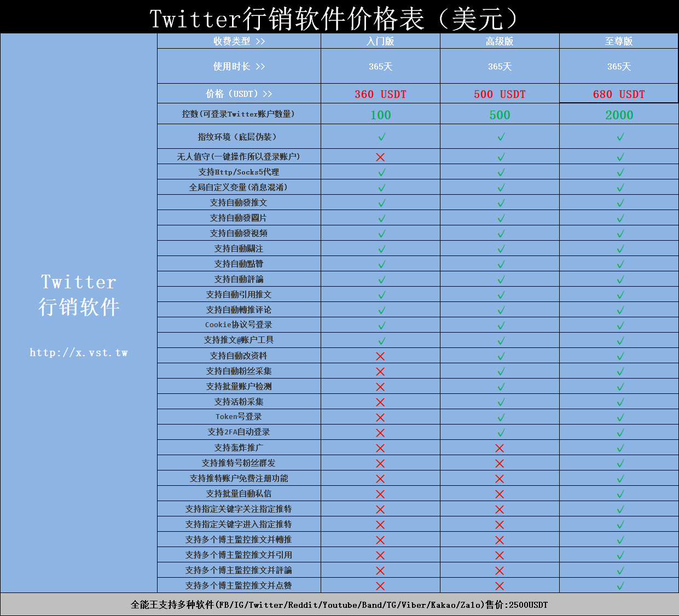
Task: Click the 支持自動點贊 row label
Action: pyautogui.click(x=239, y=264)
